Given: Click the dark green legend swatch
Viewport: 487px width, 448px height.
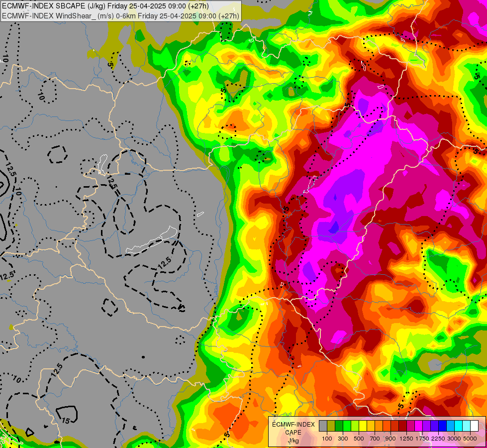Looking at the screenshot, I should click(339, 426).
